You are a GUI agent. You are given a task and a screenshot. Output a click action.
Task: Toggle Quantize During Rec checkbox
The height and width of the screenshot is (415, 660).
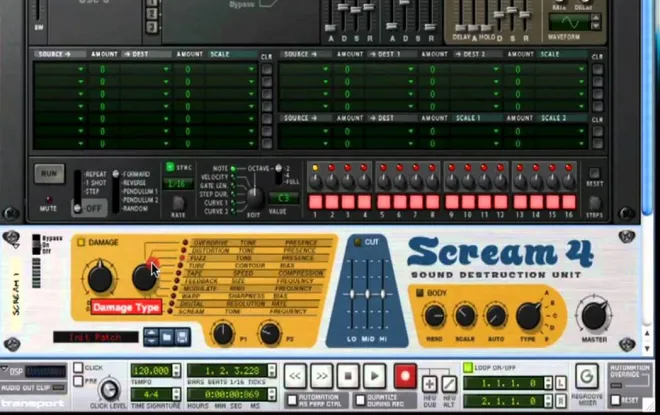pos(360,400)
